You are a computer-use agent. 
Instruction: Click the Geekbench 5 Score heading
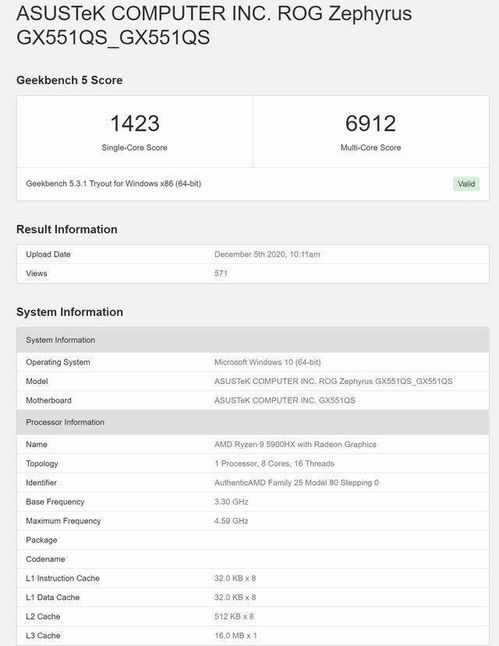[69, 80]
